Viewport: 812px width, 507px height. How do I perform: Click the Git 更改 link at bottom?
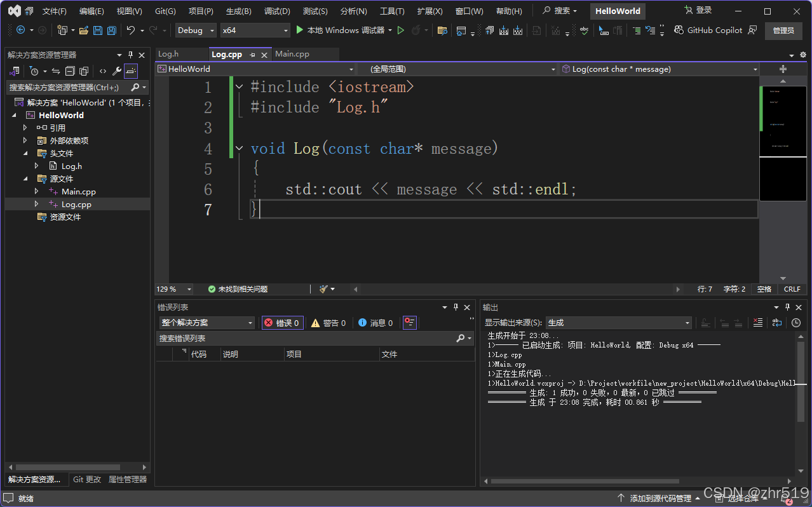(x=86, y=480)
